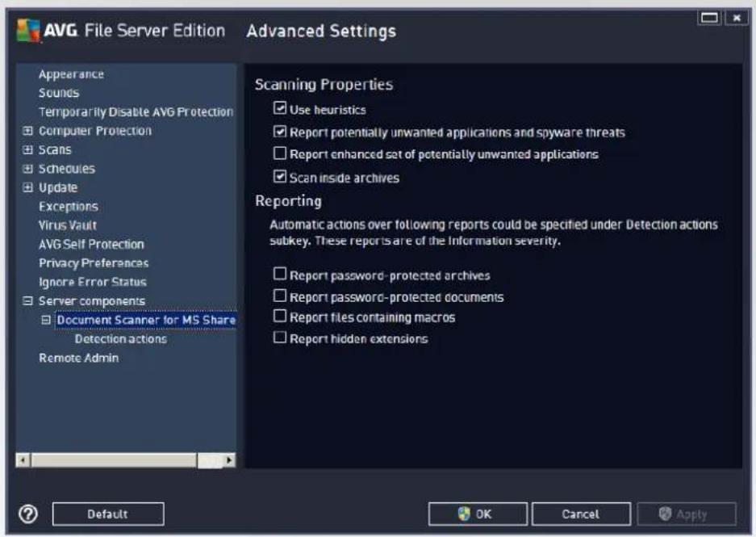Open AVG Self Protection settings

click(92, 244)
